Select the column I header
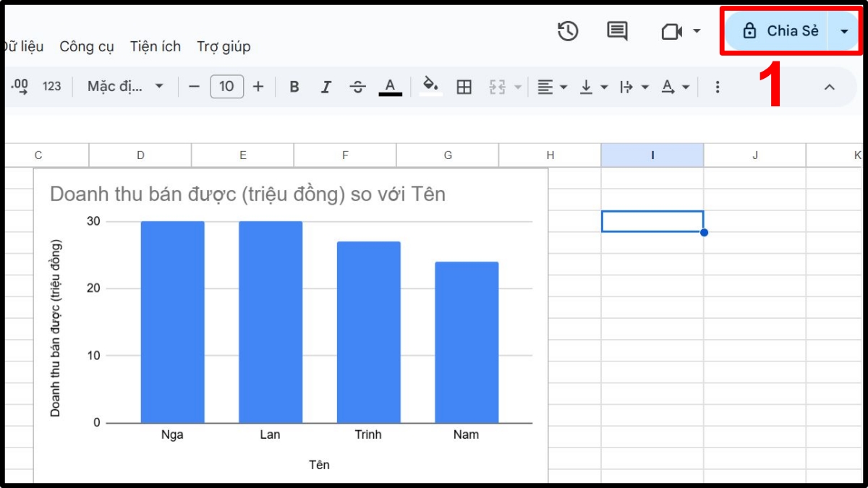 tap(652, 154)
